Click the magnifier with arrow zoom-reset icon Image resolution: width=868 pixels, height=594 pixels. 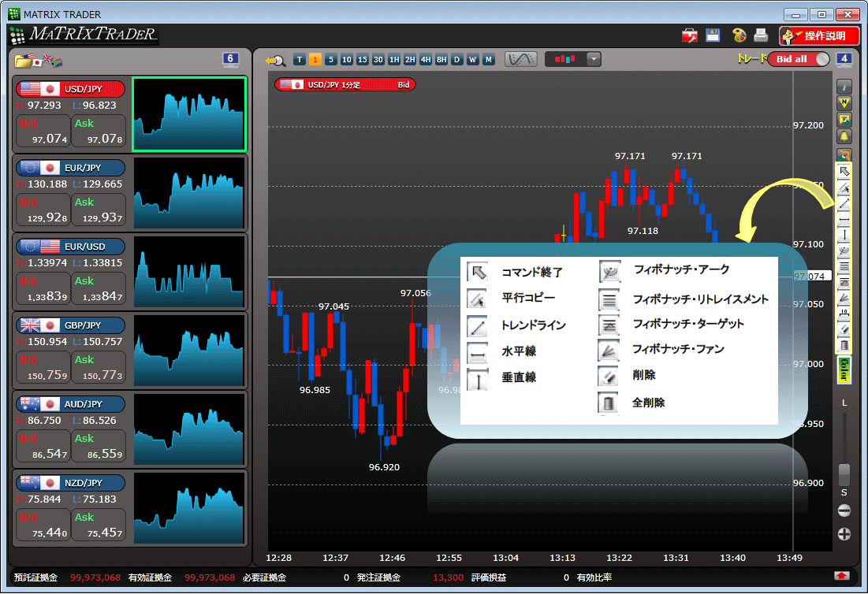(x=274, y=61)
